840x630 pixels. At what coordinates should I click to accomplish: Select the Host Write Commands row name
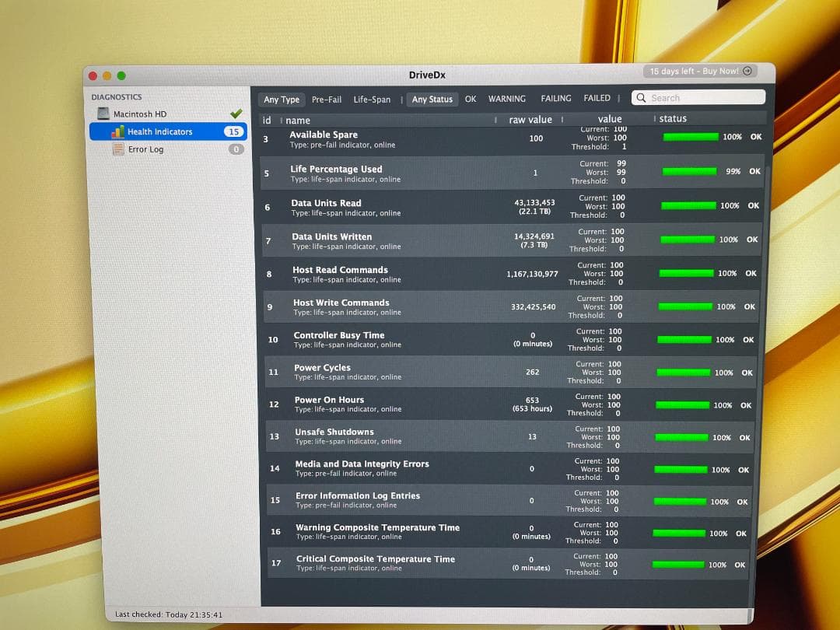pos(341,303)
